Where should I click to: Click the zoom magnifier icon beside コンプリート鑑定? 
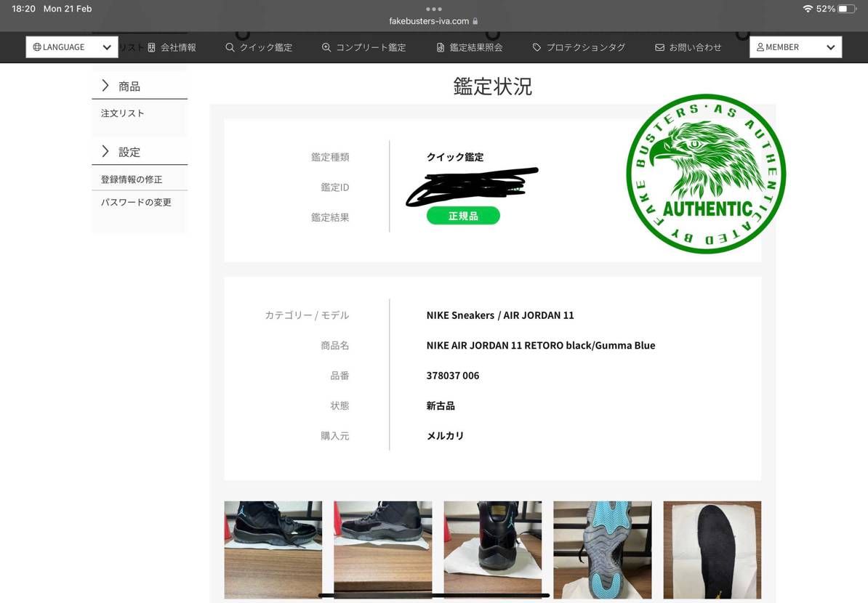[326, 47]
